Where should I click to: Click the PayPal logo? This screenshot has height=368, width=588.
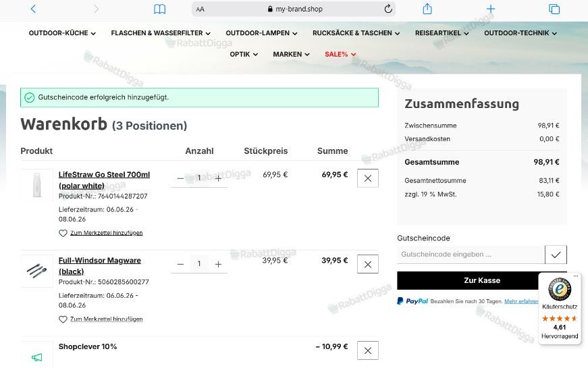click(x=412, y=301)
